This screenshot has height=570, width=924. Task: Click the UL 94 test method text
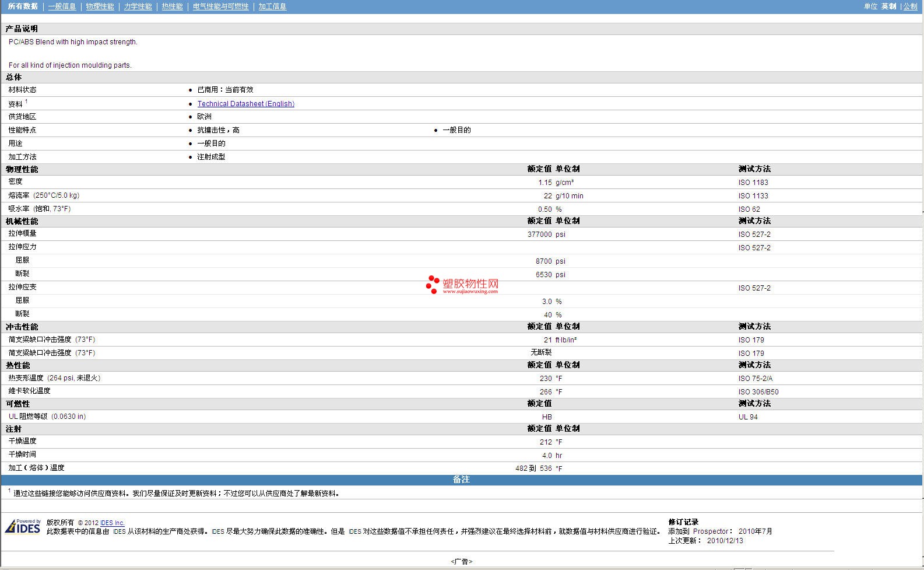pos(748,417)
